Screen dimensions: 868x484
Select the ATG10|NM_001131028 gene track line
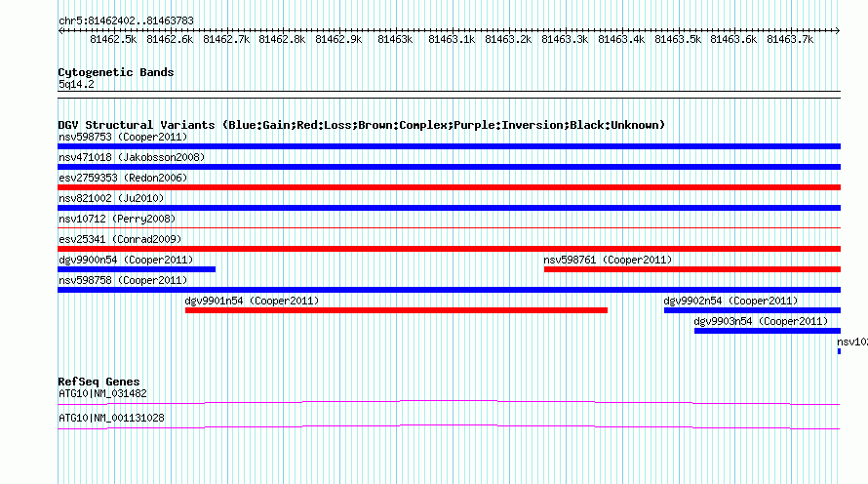click(x=449, y=427)
